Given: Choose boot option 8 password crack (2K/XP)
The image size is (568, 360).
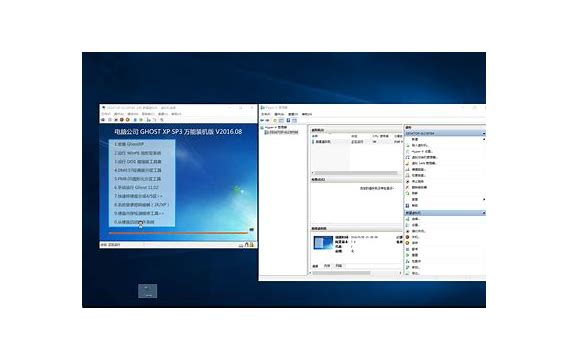Looking at the screenshot, I should (141, 205).
